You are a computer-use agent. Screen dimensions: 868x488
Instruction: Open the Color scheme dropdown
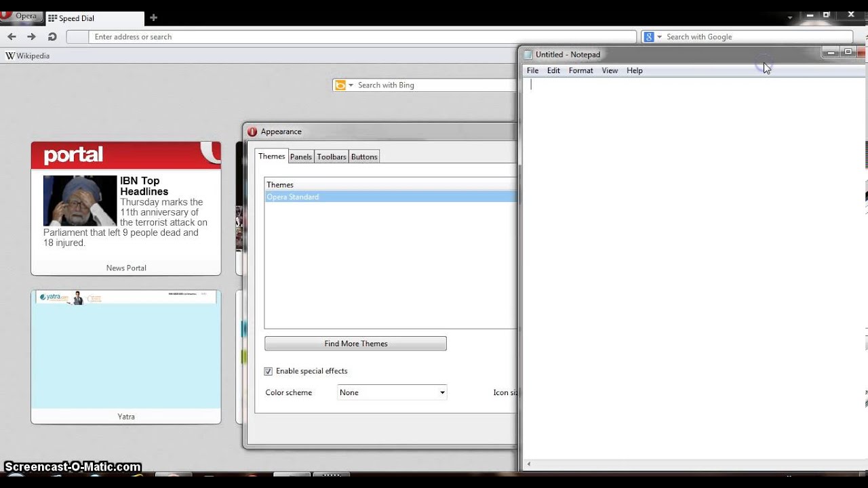[x=392, y=392]
